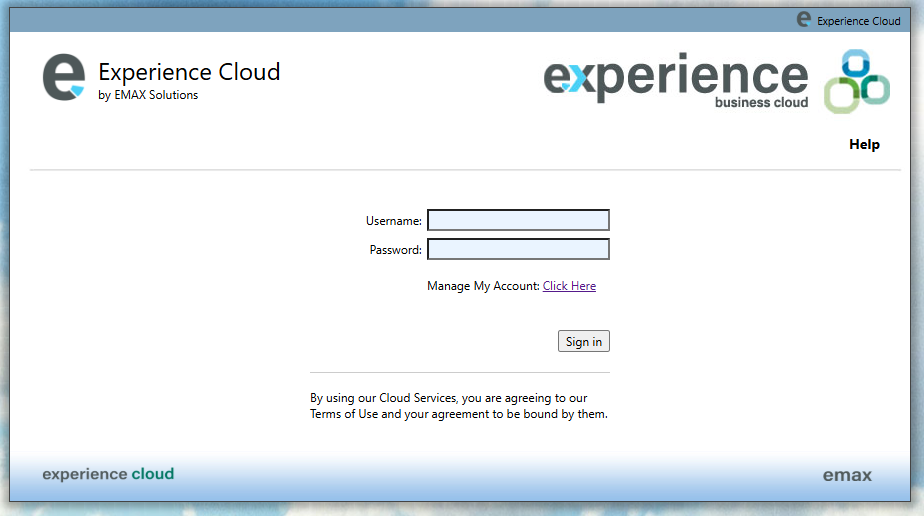Click the 'by EMAX Solutions' subtitle text
Screen dimensions: 924x516
[148, 95]
